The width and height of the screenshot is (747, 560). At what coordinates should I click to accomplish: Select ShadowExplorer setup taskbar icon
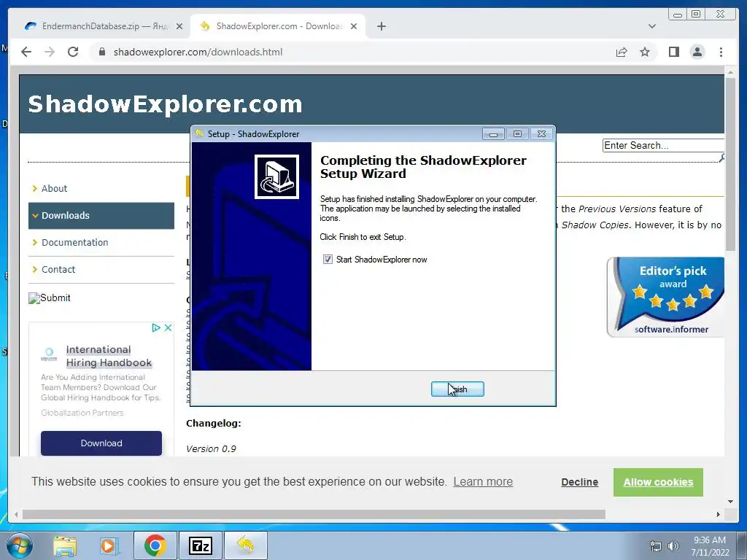click(x=245, y=545)
